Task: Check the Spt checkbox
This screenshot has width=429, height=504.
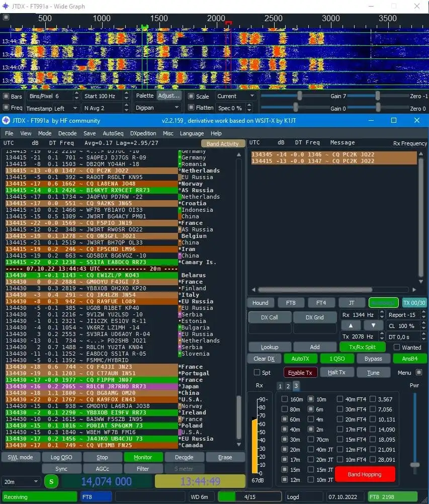Action: (257, 372)
